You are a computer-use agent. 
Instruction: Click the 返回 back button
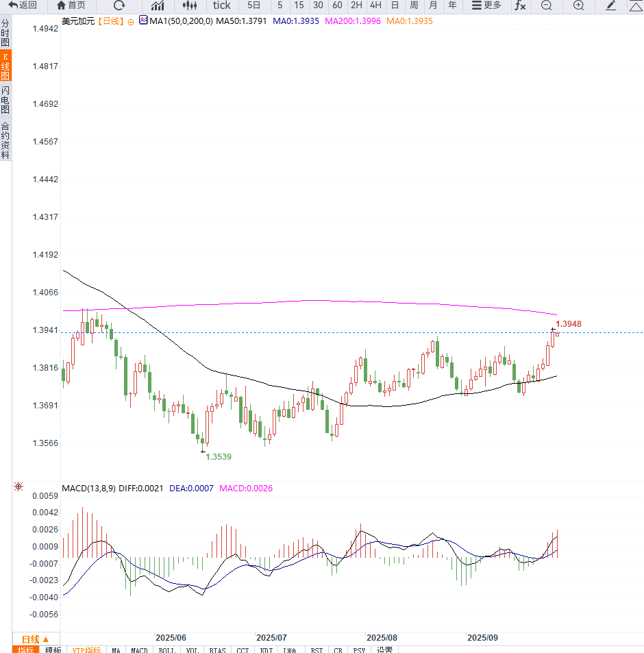click(23, 5)
